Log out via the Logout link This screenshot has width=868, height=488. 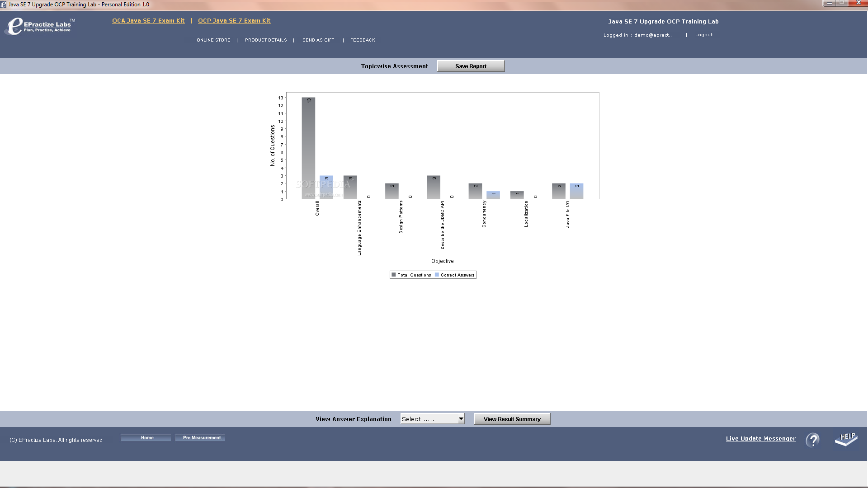point(704,35)
